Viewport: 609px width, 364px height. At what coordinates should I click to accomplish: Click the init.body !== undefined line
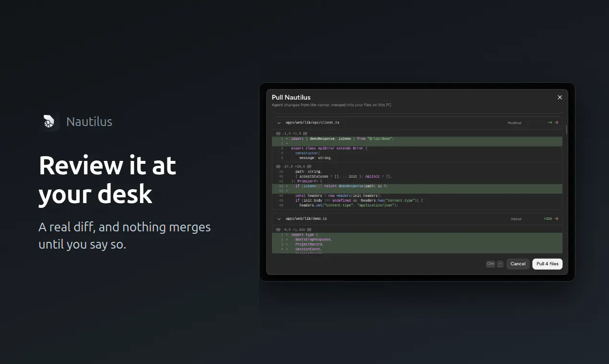[417, 200]
